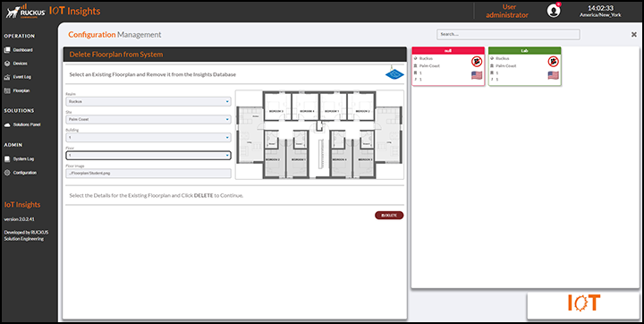
Task: Click the Configuration gear icon
Action: (x=7, y=173)
